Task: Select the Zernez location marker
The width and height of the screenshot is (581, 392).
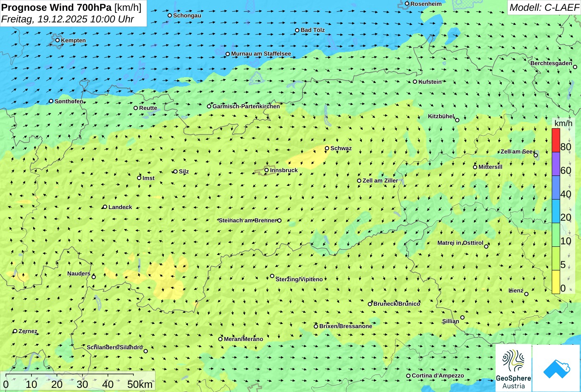Action: [x=15, y=331]
